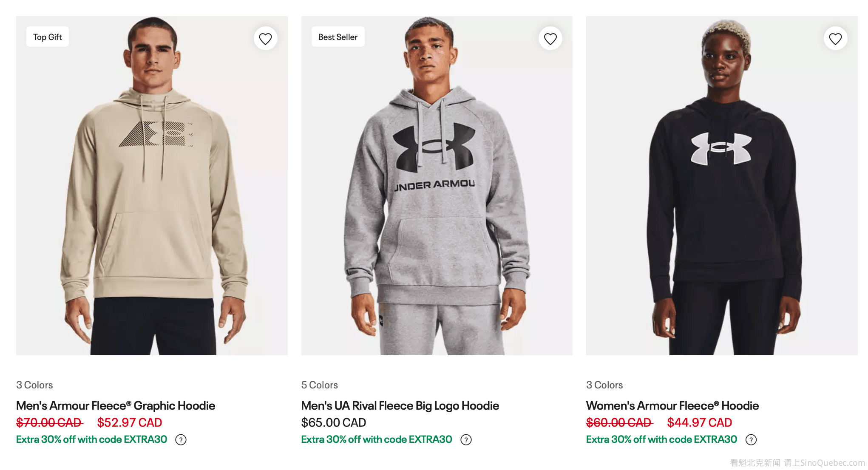Click the $44.97 CAD sale price
This screenshot has width=868, height=470.
click(699, 423)
